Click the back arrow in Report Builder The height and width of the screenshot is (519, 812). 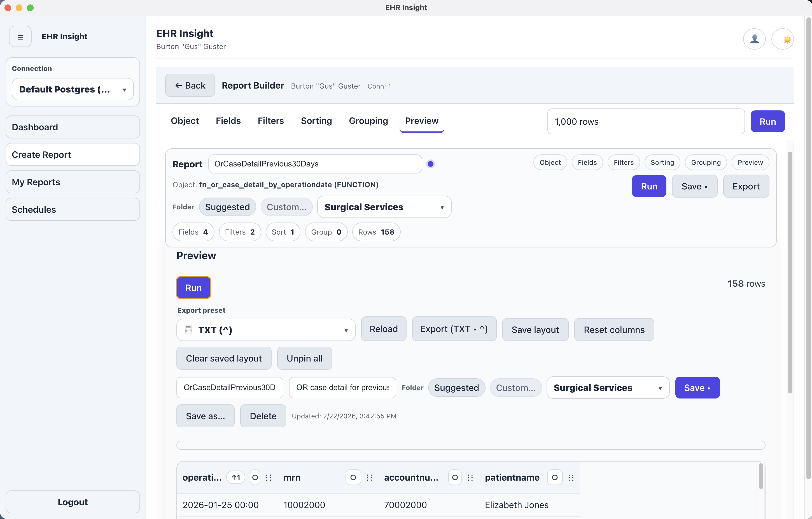point(179,85)
